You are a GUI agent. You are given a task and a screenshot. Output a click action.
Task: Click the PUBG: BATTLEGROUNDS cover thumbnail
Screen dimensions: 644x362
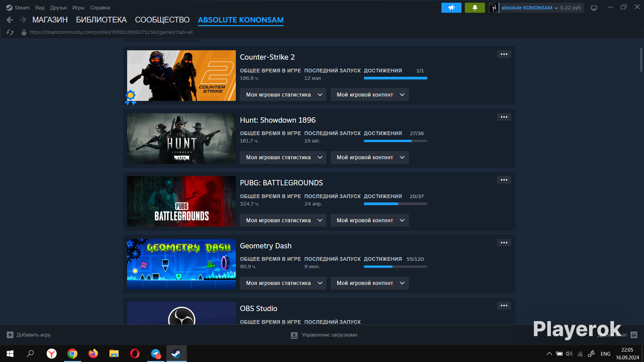point(181,201)
